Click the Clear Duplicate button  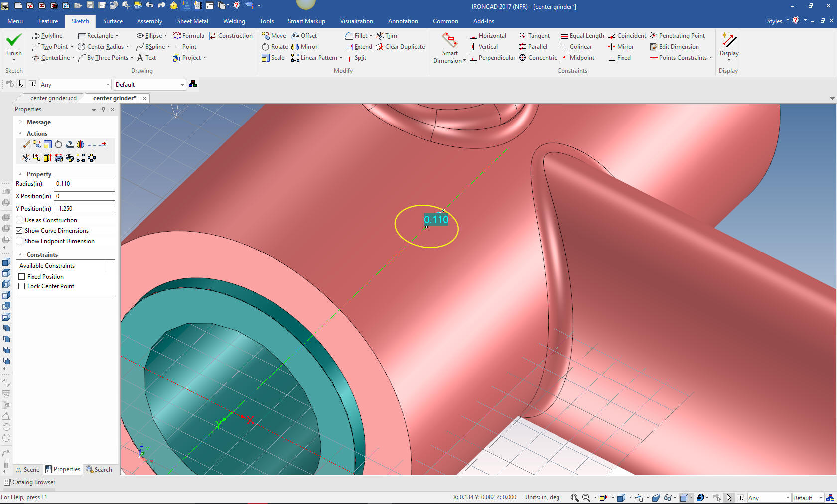click(x=401, y=47)
